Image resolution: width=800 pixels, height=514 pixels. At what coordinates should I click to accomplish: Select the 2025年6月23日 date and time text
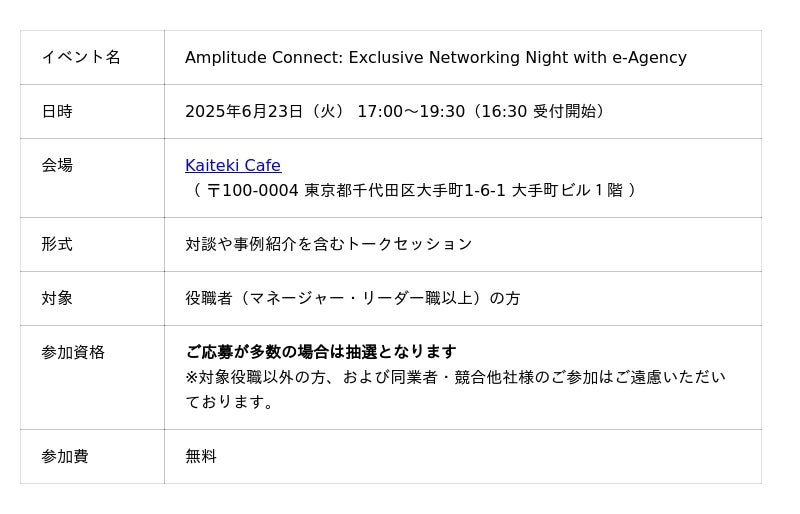(x=396, y=111)
